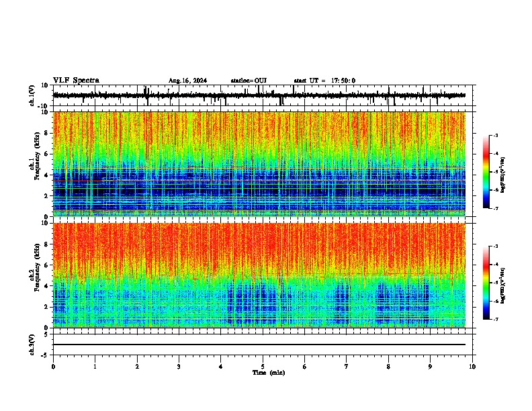Screen dimensions: 532x411
Task: Click the 'VLF Spectra' title text
Action: [x=76, y=81]
